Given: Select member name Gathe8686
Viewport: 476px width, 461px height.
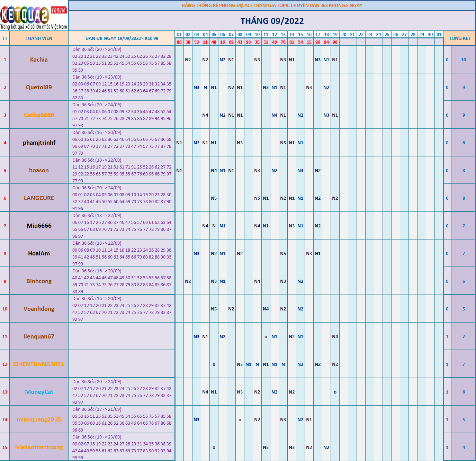Looking at the screenshot, I should click(x=39, y=115).
